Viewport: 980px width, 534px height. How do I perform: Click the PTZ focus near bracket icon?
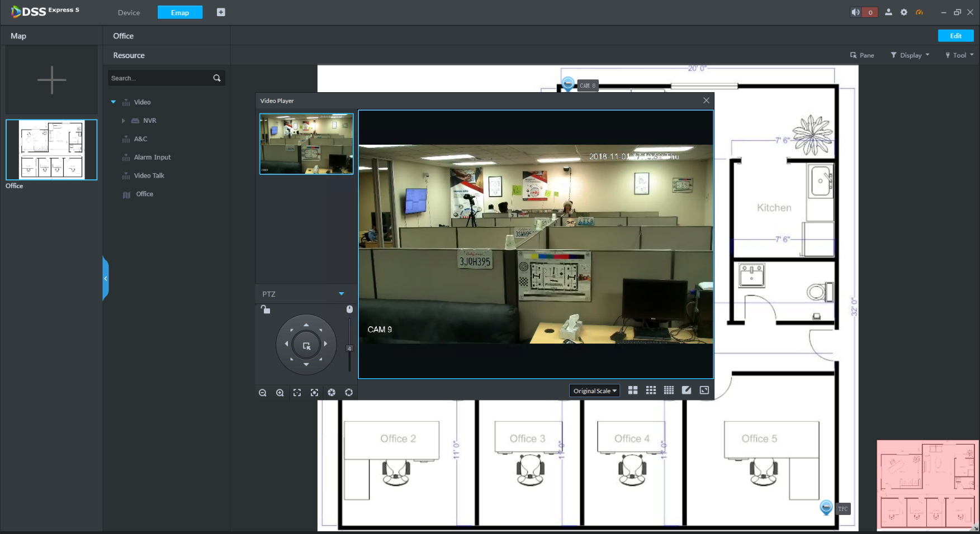coord(297,393)
